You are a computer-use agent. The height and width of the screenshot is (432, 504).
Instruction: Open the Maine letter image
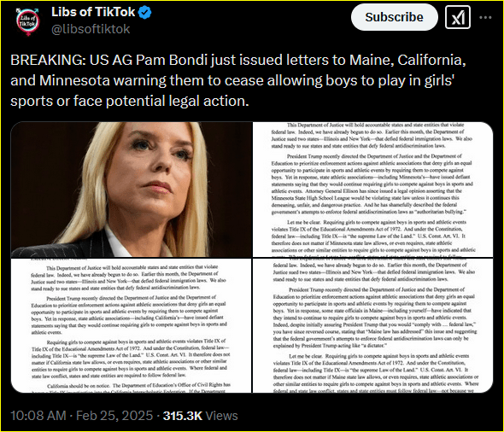372,325
